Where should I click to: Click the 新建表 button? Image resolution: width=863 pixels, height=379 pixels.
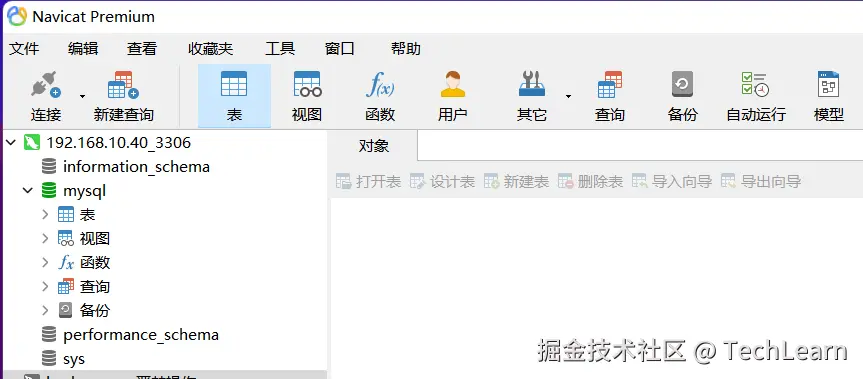[x=516, y=182]
